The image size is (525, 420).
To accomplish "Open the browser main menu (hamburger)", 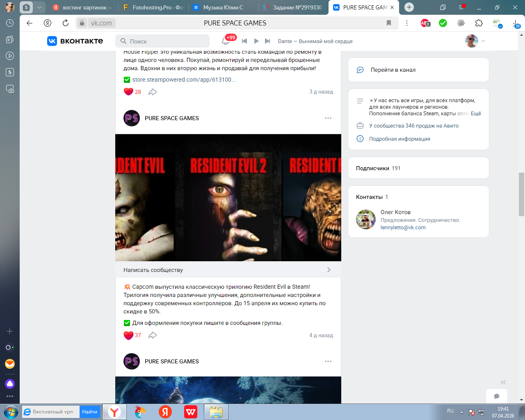I will [x=461, y=7].
